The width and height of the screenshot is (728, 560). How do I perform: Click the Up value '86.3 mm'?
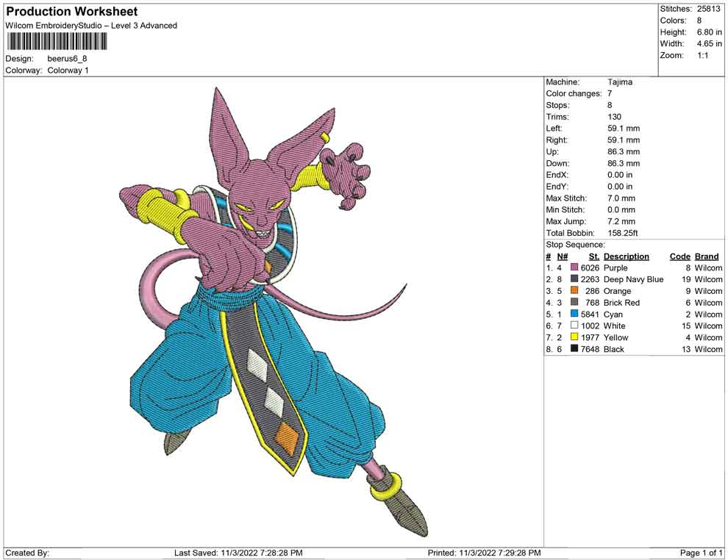[624, 151]
